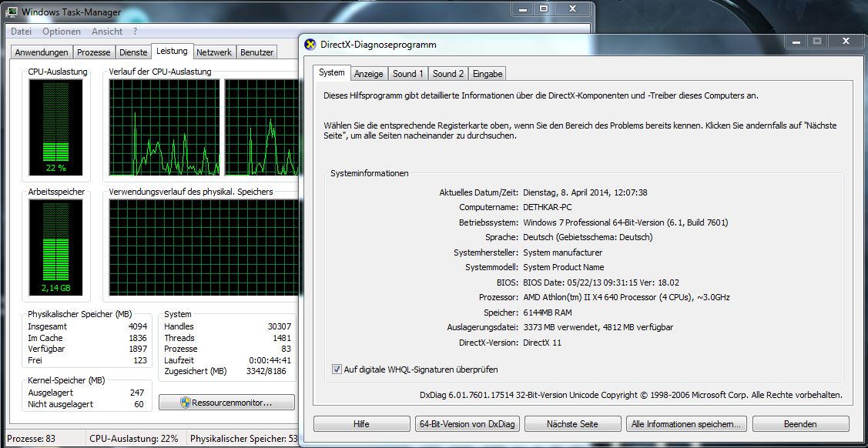Open the Anzeige tab in DirectX-Diagnoseprogramm
This screenshot has height=448, width=868.
[x=369, y=74]
